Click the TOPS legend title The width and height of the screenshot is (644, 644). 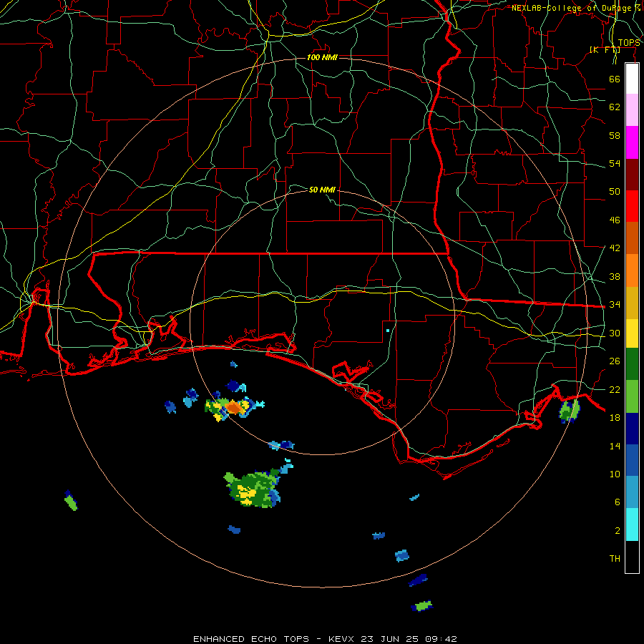point(629,43)
